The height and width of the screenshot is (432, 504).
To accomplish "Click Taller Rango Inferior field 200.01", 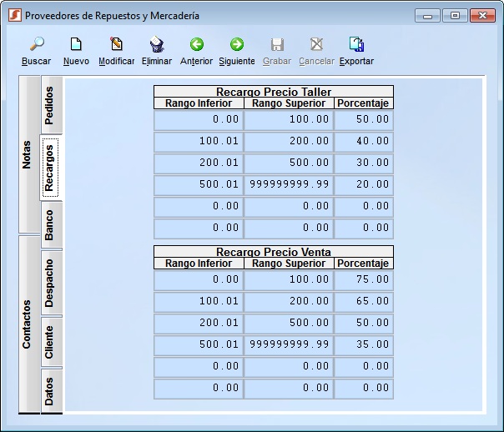I will pyautogui.click(x=199, y=163).
